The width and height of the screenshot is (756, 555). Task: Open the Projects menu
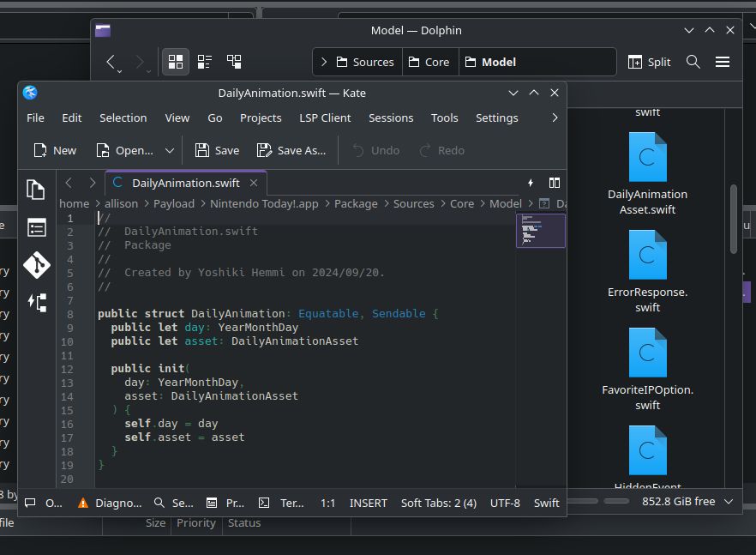(x=261, y=118)
